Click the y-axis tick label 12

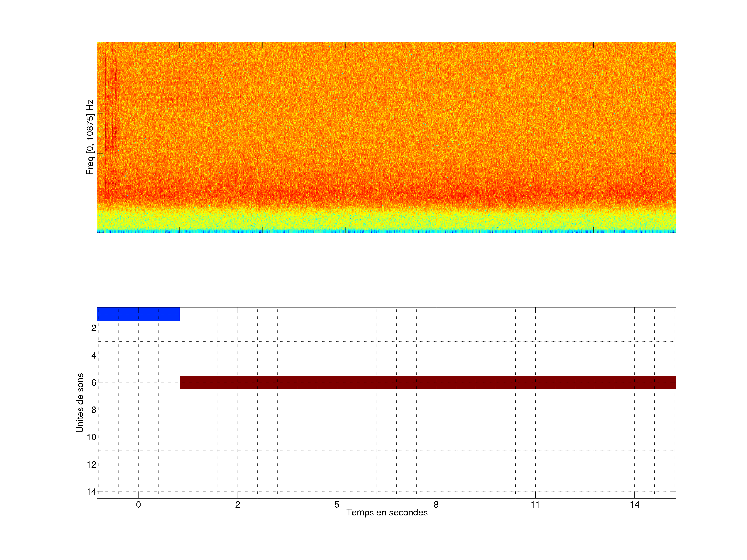pos(92,465)
